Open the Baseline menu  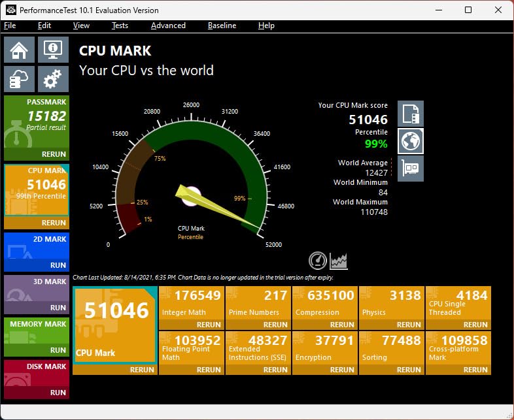coord(222,25)
